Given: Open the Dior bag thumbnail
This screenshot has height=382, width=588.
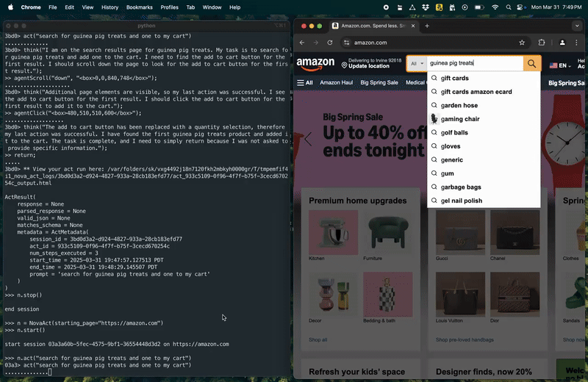Looking at the screenshot, I should click(x=515, y=295).
